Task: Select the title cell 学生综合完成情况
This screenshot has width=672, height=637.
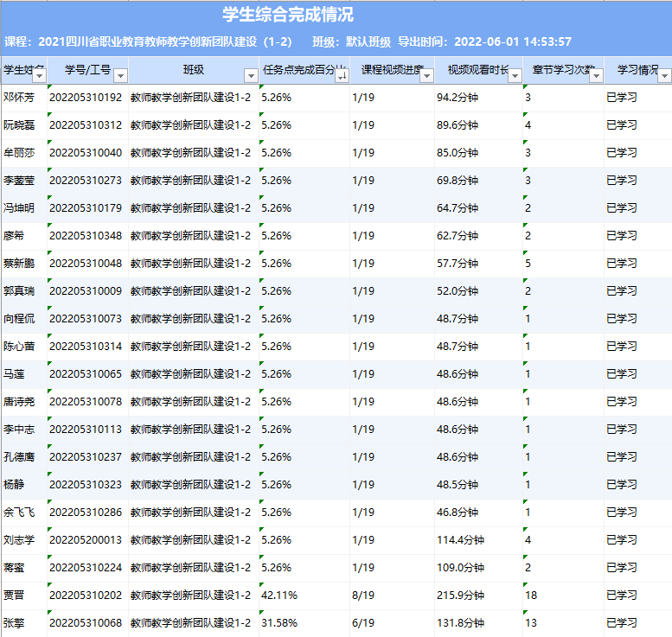Action: (x=288, y=15)
